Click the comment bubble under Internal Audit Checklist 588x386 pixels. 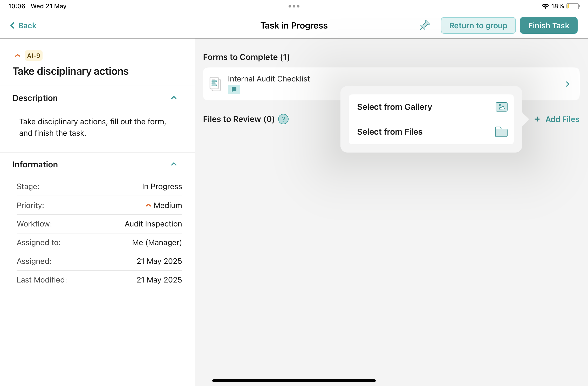[x=234, y=89]
